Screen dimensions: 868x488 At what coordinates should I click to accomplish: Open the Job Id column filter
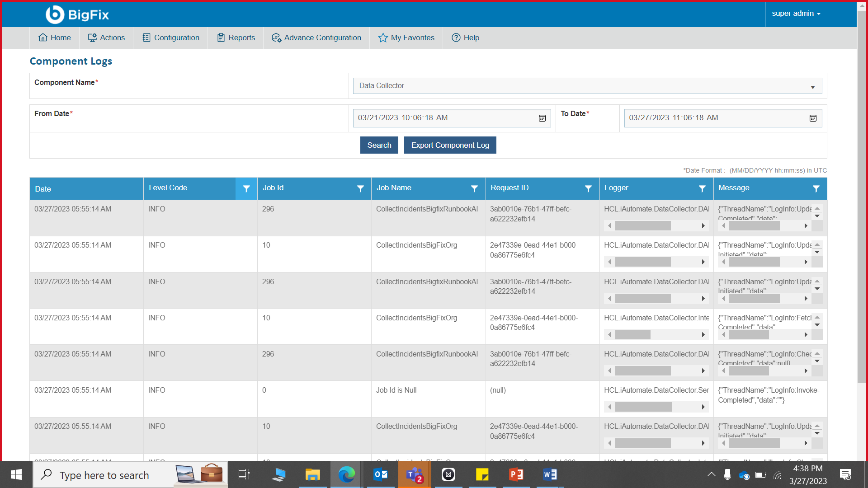pyautogui.click(x=360, y=189)
